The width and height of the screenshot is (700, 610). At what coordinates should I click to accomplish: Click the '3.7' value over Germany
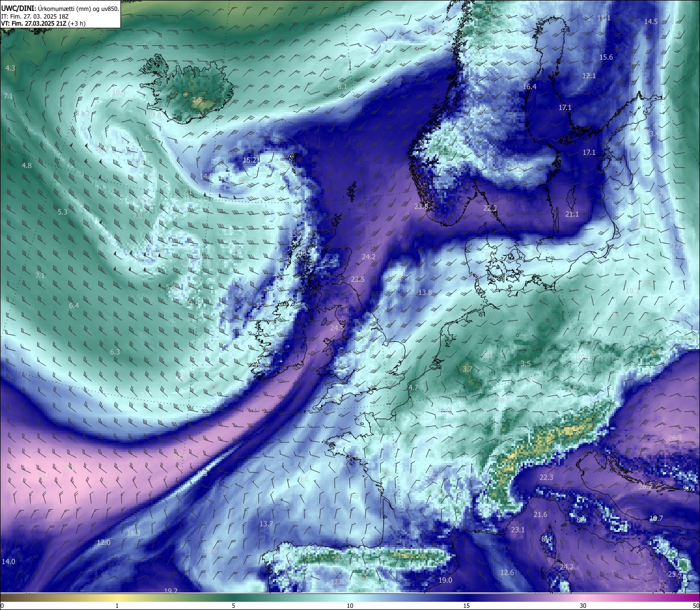467,369
